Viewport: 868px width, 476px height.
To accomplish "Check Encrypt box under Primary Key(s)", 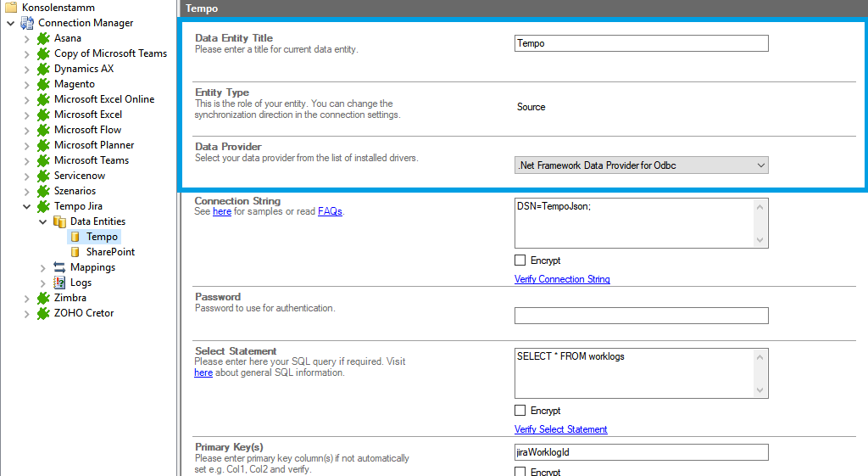I will coord(520,472).
